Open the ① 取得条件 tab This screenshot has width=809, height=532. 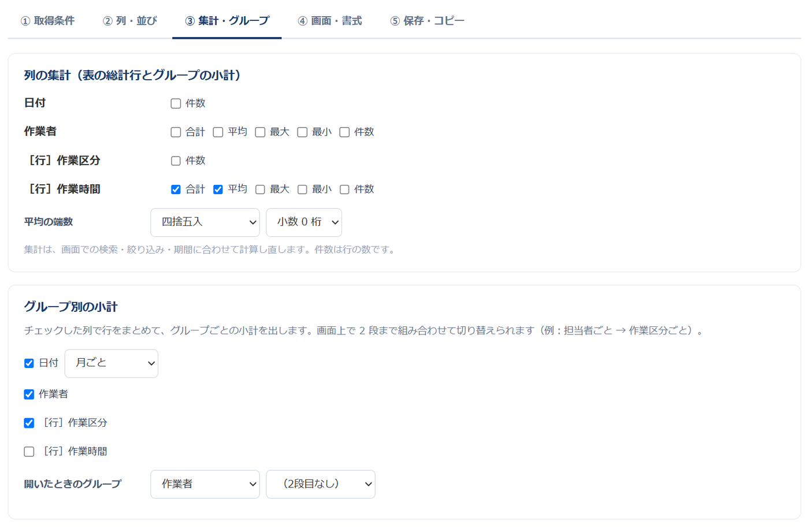48,21
